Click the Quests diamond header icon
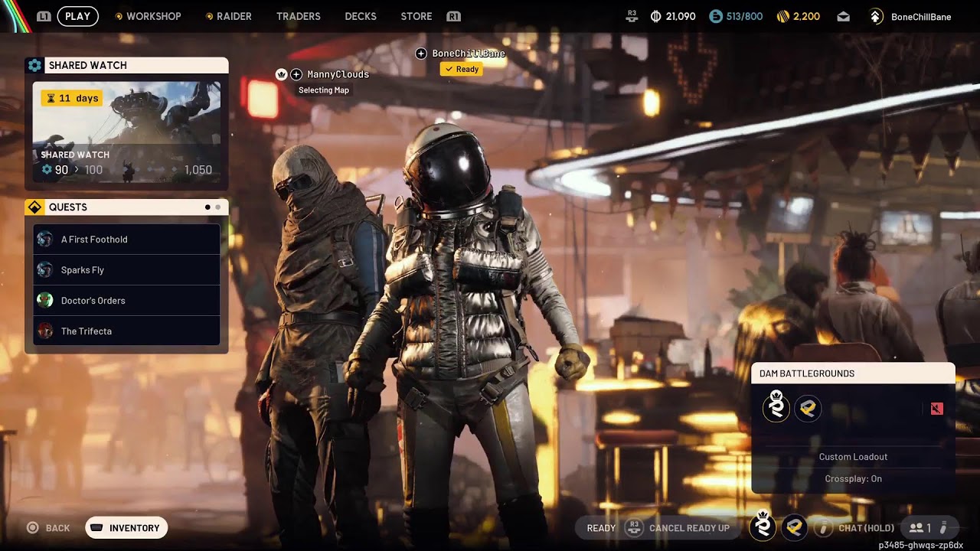This screenshot has width=980, height=551. [x=34, y=207]
